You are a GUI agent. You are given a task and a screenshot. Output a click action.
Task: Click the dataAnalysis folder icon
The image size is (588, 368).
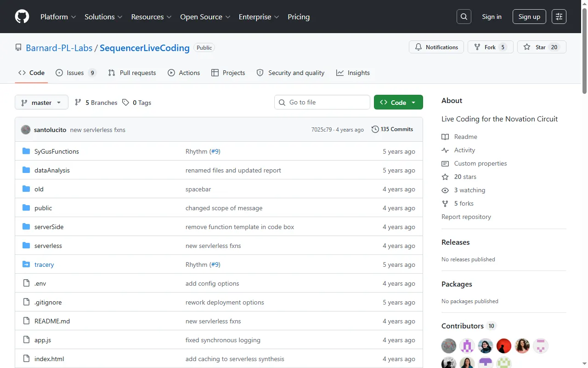coord(26,170)
